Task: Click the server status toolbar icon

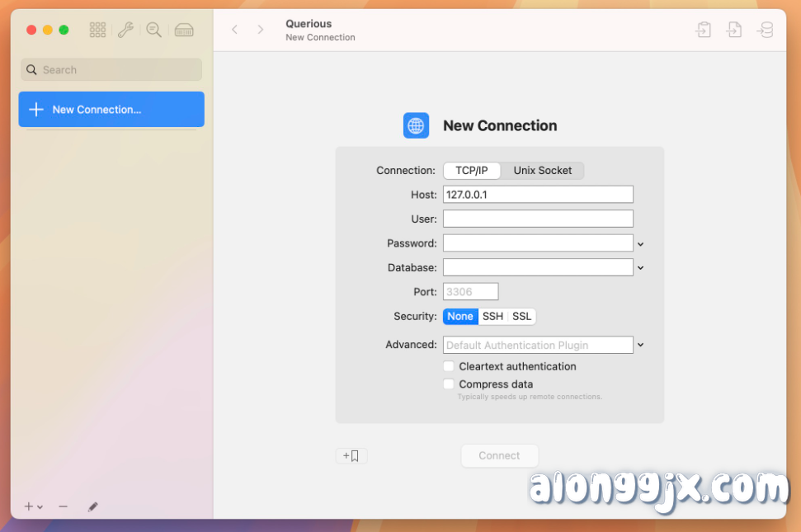Action: click(184, 30)
